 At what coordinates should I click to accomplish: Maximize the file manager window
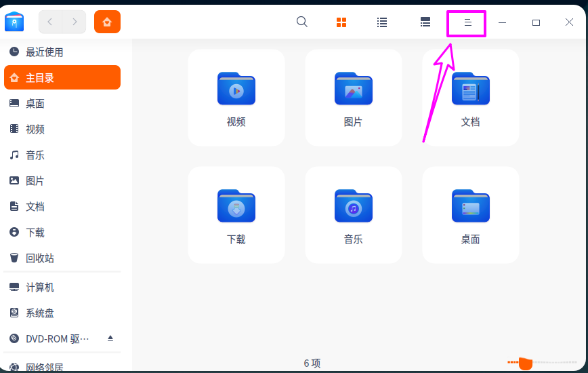click(536, 22)
